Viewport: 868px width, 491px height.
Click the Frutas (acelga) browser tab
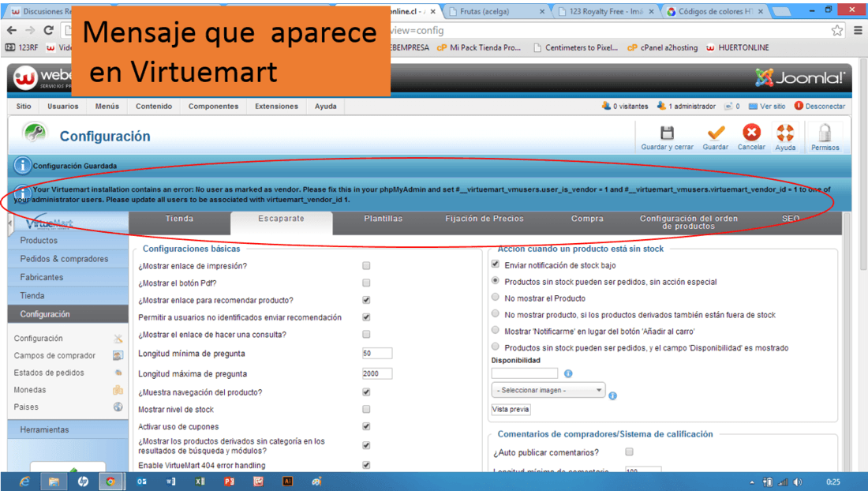click(x=496, y=11)
